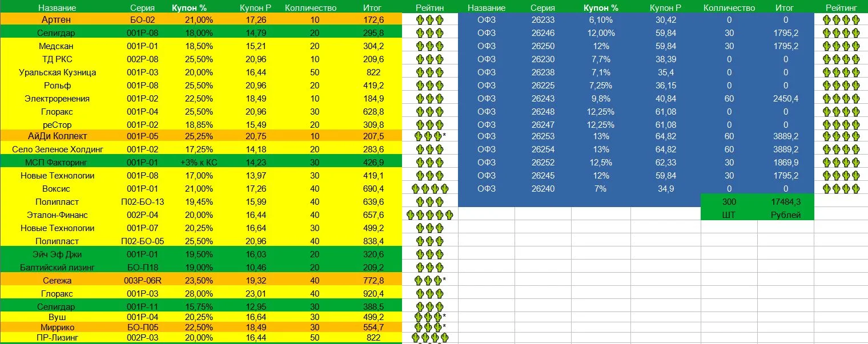Click the 'Электроренения' name cell

(57, 99)
